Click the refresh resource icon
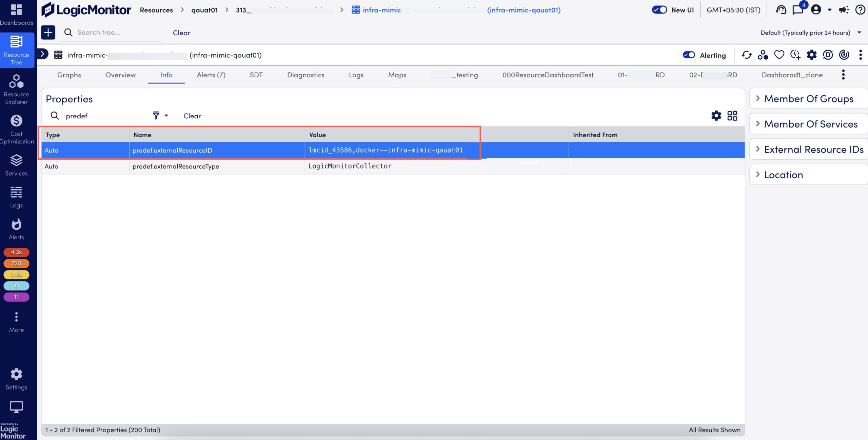868x440 pixels. (747, 55)
